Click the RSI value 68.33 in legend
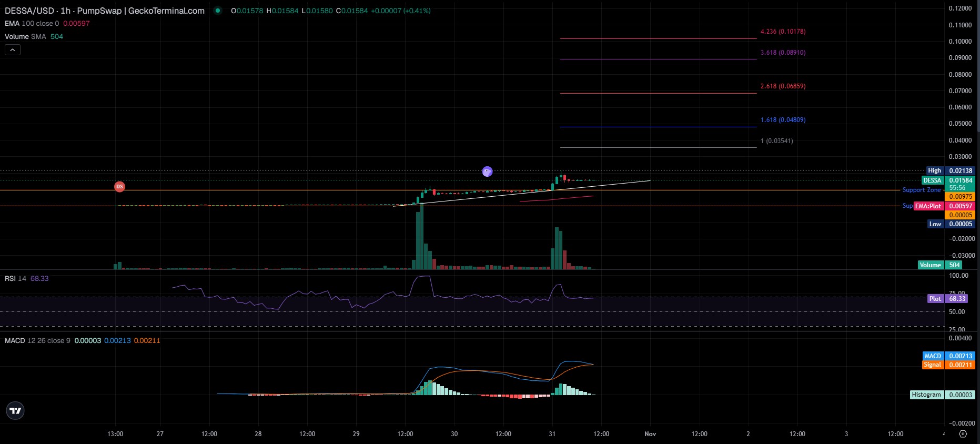Viewport: 980px width, 444px height. click(39, 278)
